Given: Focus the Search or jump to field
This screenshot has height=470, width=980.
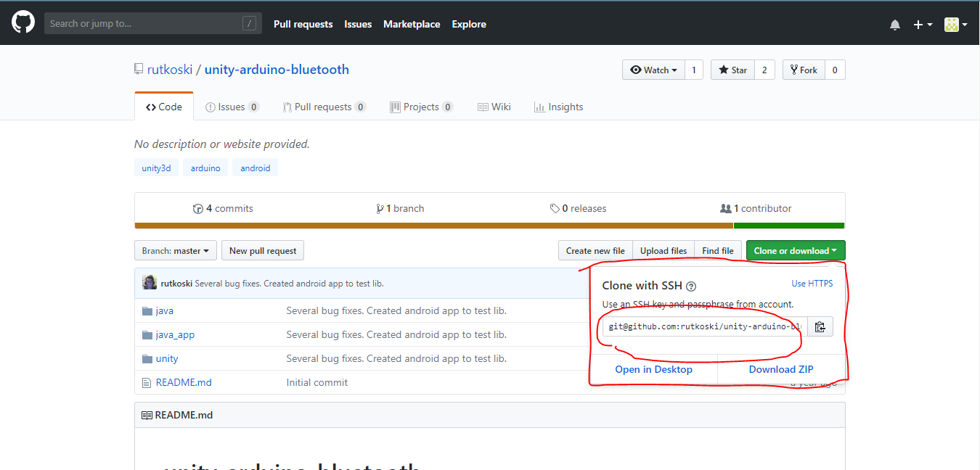Looking at the screenshot, I should (x=152, y=23).
